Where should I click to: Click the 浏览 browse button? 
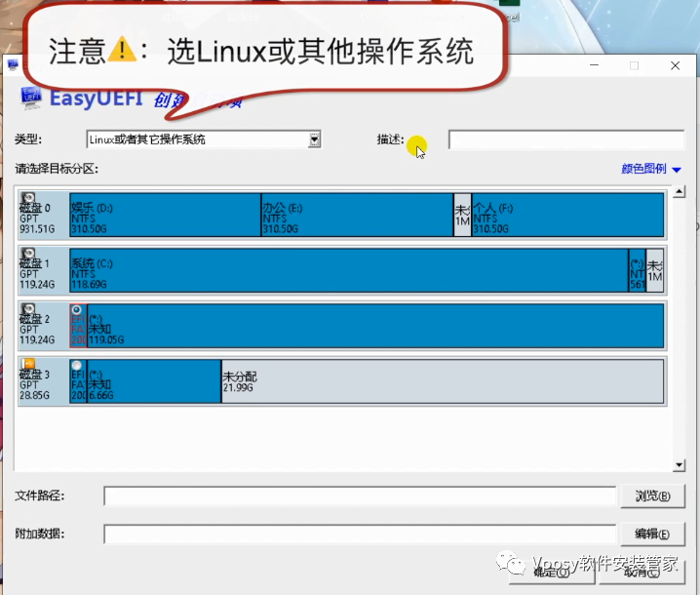pos(645,496)
